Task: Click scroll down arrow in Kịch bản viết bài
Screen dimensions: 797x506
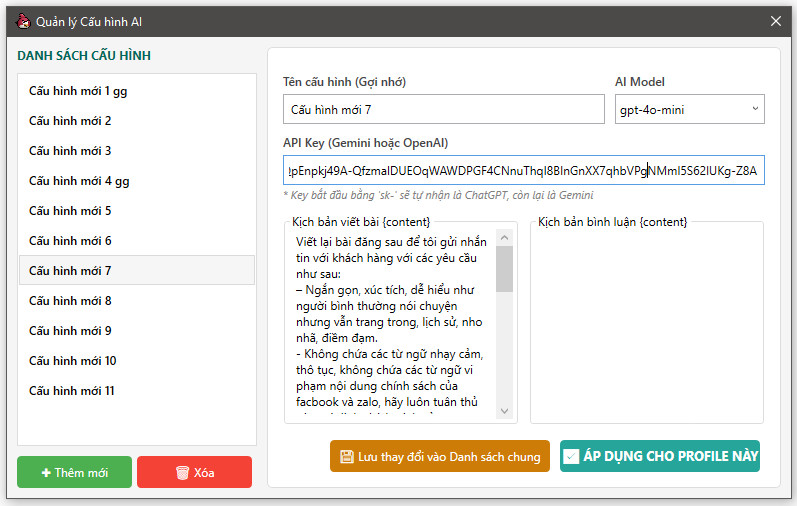Action: click(x=505, y=411)
